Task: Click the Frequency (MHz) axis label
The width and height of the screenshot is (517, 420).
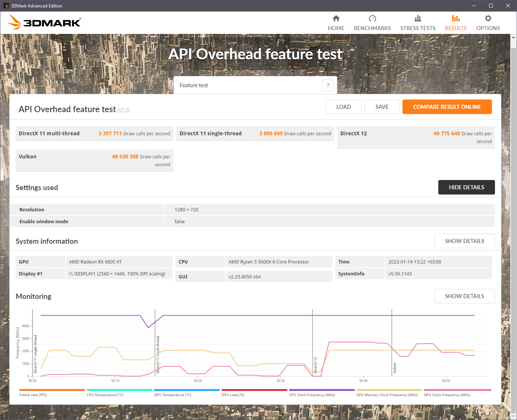Action: pyautogui.click(x=18, y=343)
